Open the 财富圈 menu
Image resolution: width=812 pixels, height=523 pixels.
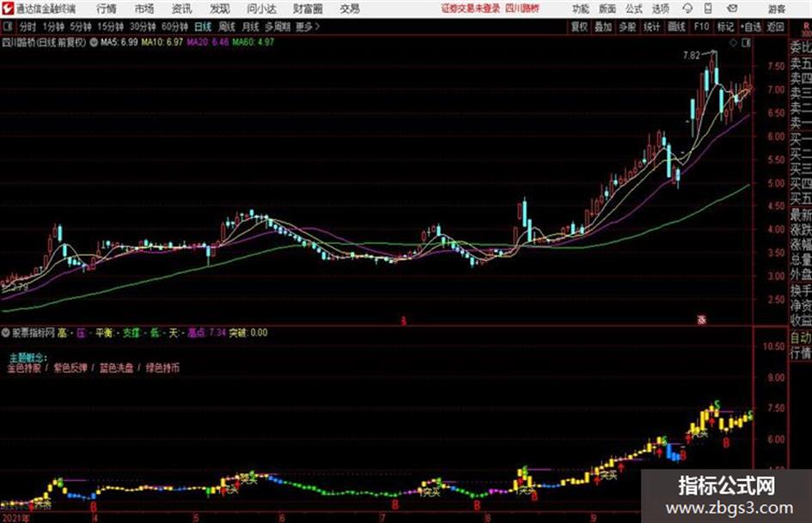tap(308, 9)
